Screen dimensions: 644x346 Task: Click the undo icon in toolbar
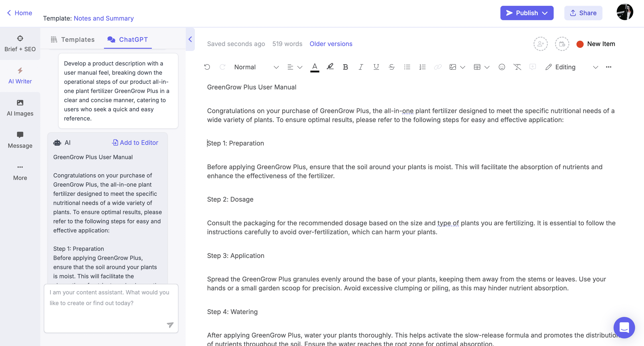pos(207,67)
